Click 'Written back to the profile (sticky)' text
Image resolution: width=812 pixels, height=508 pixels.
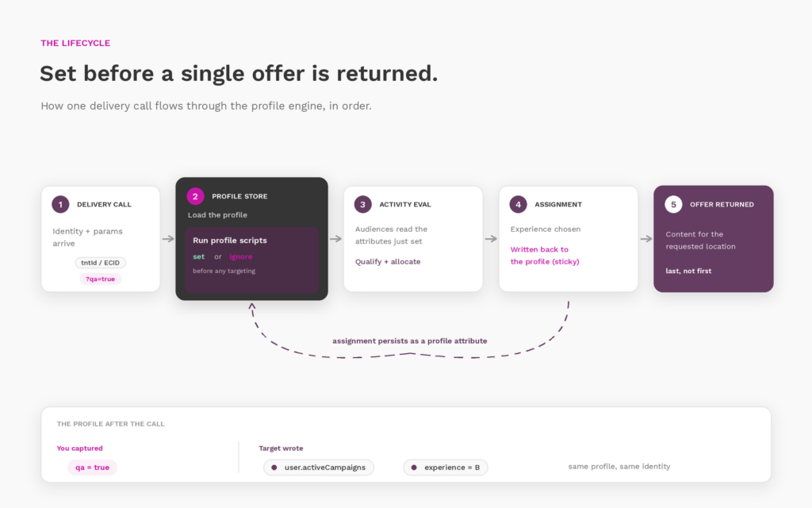pyautogui.click(x=545, y=256)
